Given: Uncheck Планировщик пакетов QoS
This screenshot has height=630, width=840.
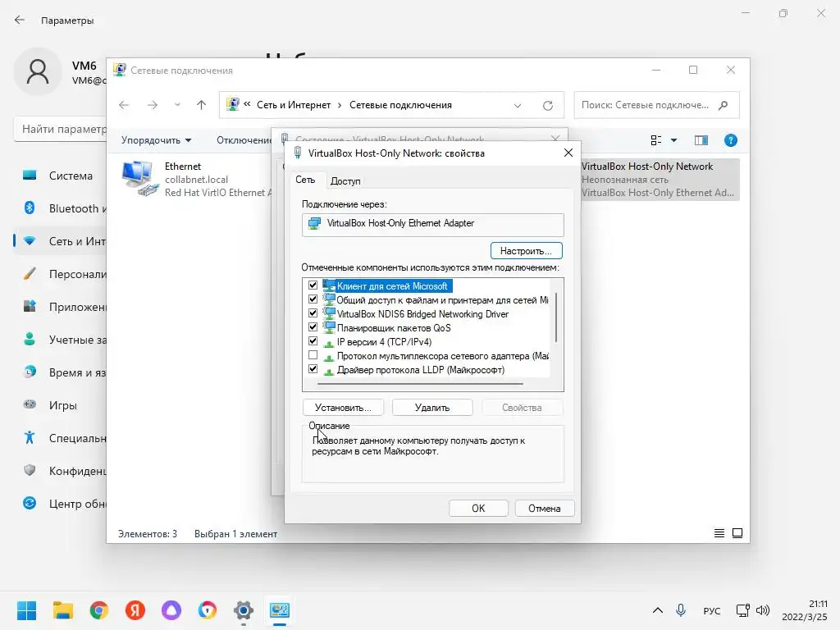Looking at the screenshot, I should tap(313, 327).
